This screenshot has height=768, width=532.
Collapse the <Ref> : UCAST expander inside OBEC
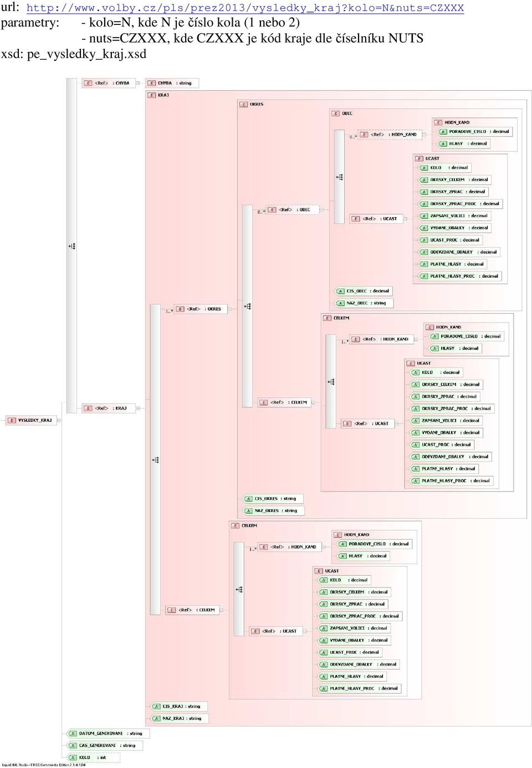(x=405, y=219)
